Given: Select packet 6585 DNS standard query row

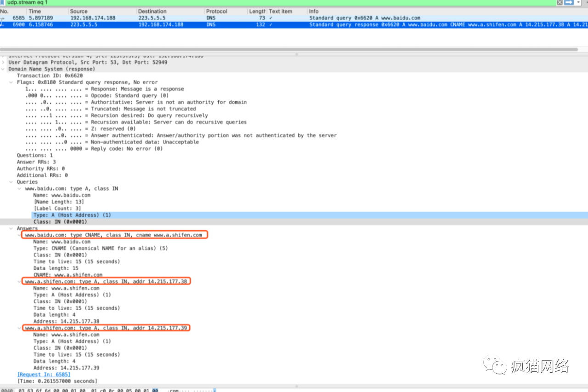Looking at the screenshot, I should [x=294, y=18].
